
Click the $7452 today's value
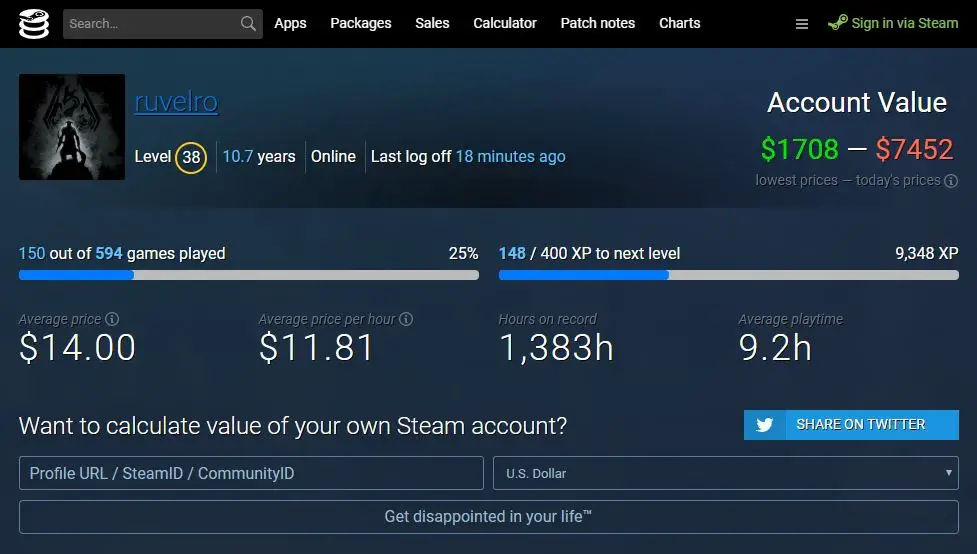coord(914,150)
